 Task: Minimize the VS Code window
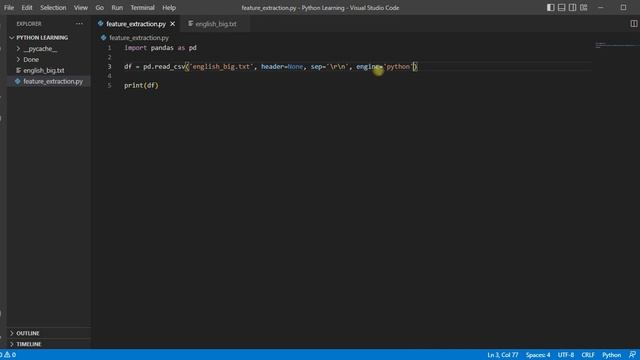601,7
